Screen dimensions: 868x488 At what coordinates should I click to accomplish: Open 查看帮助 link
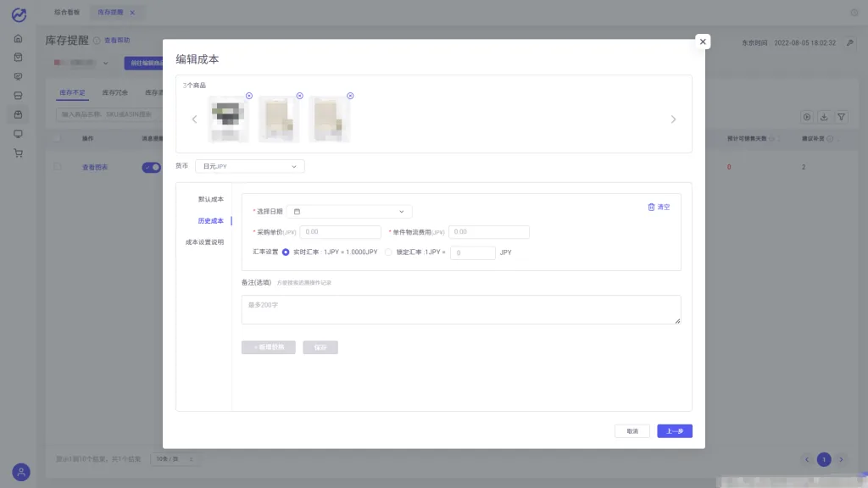(117, 41)
